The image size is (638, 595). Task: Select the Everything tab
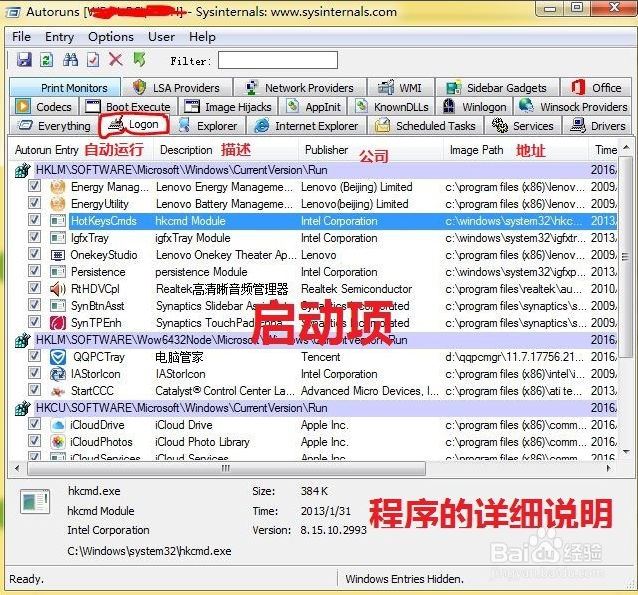[x=54, y=126]
